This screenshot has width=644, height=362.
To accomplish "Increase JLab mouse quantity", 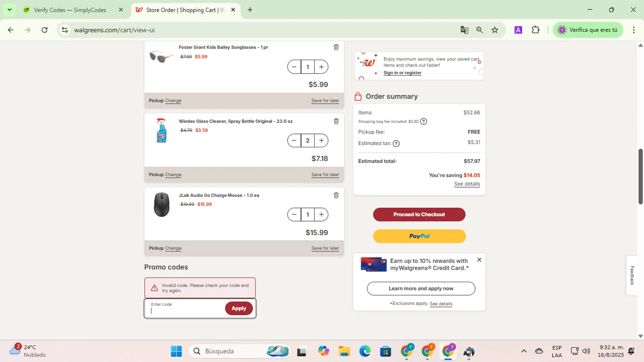I will 321,214.
